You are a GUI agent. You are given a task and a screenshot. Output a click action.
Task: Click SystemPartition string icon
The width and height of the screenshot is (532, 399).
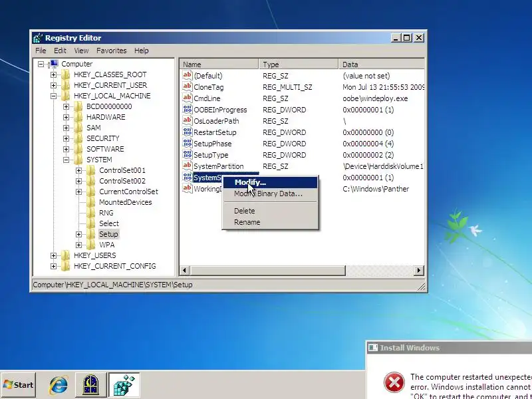[x=188, y=166]
